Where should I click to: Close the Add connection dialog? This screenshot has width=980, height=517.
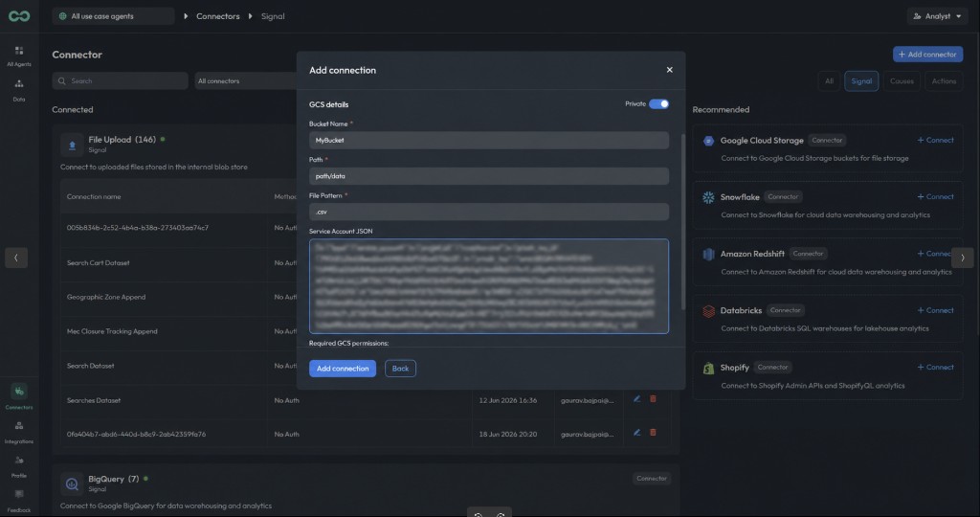[669, 70]
